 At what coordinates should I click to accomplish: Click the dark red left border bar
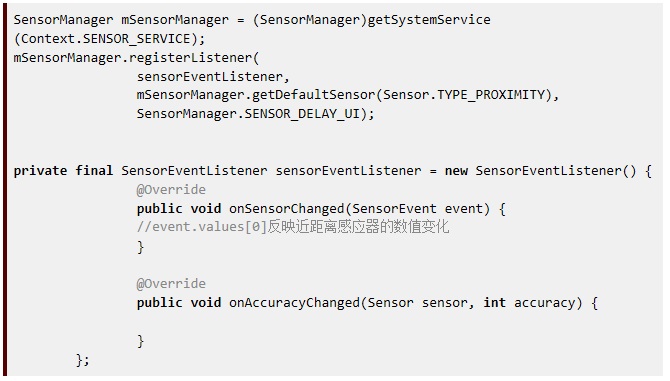click(x=4, y=192)
